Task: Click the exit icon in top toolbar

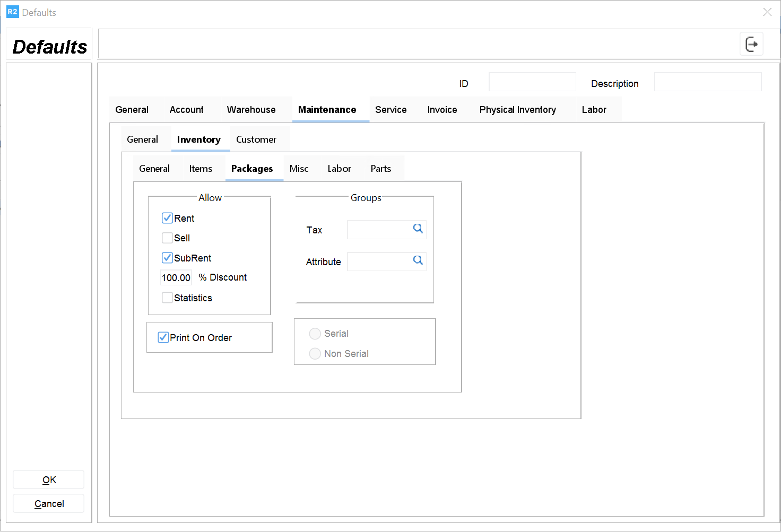Action: [751, 44]
